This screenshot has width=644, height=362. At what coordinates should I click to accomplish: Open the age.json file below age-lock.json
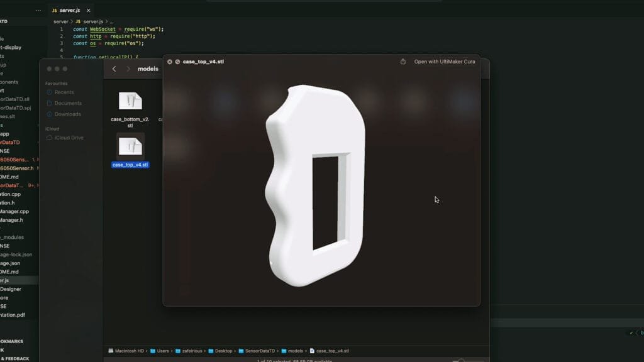pos(10,263)
